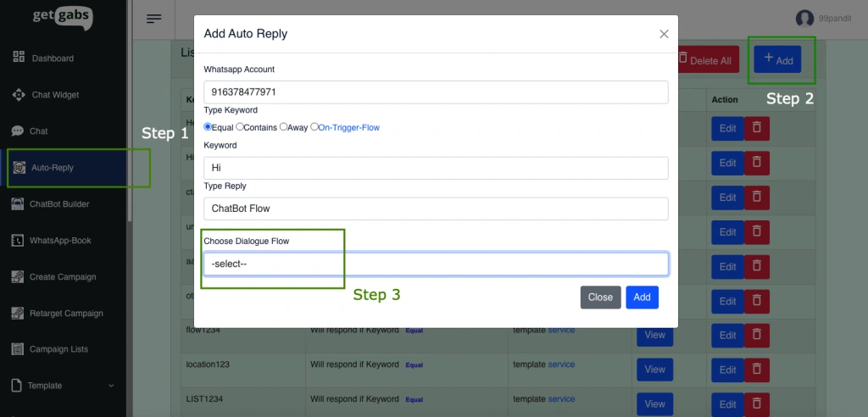Click into the Keyword input field
The width and height of the screenshot is (868, 417).
coord(436,168)
